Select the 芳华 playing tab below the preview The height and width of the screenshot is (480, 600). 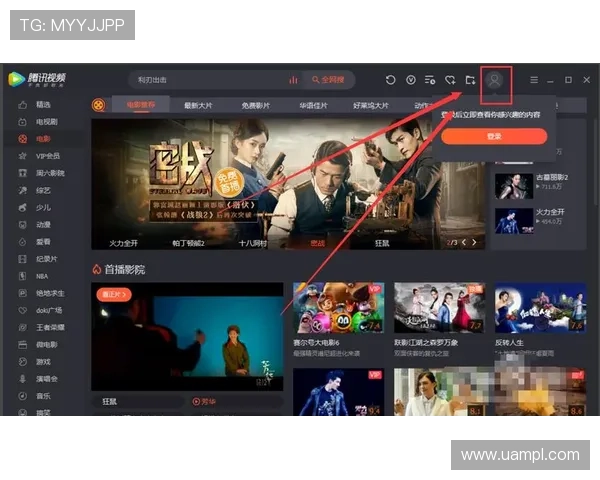pyautogui.click(x=204, y=402)
